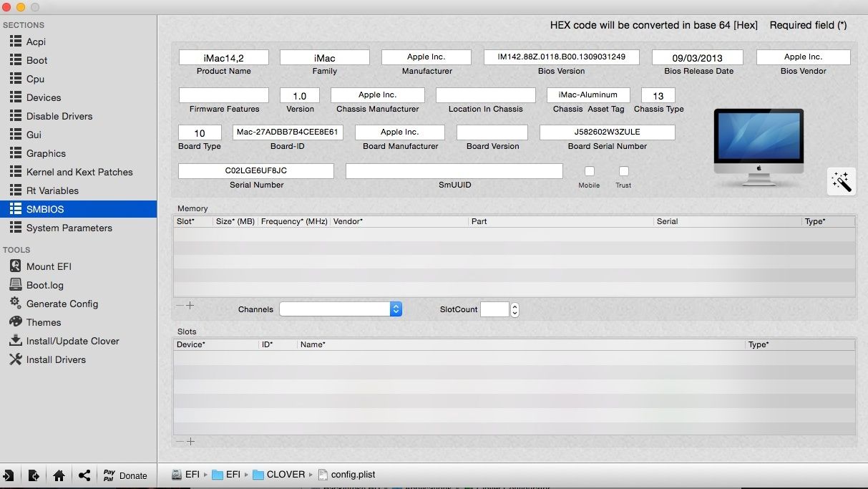Click the PayPal Donate button
The image size is (868, 489).
pyautogui.click(x=125, y=475)
